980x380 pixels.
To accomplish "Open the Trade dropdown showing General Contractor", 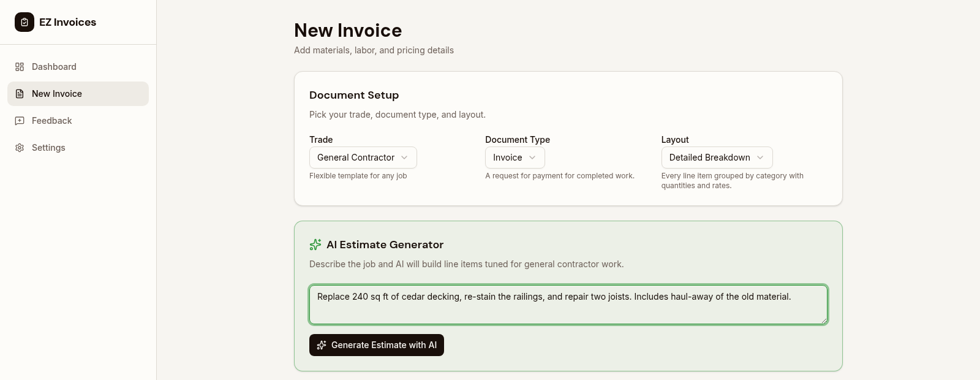I will 363,158.
